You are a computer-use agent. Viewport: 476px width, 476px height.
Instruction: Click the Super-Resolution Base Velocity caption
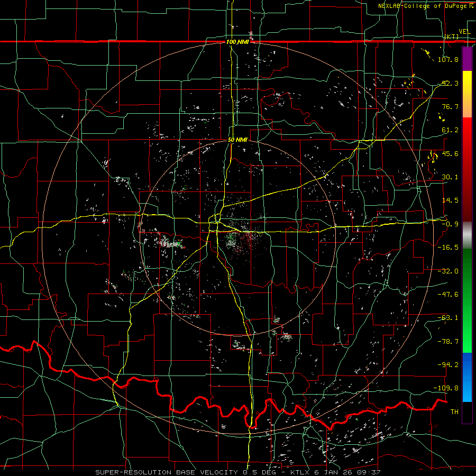pos(237,472)
